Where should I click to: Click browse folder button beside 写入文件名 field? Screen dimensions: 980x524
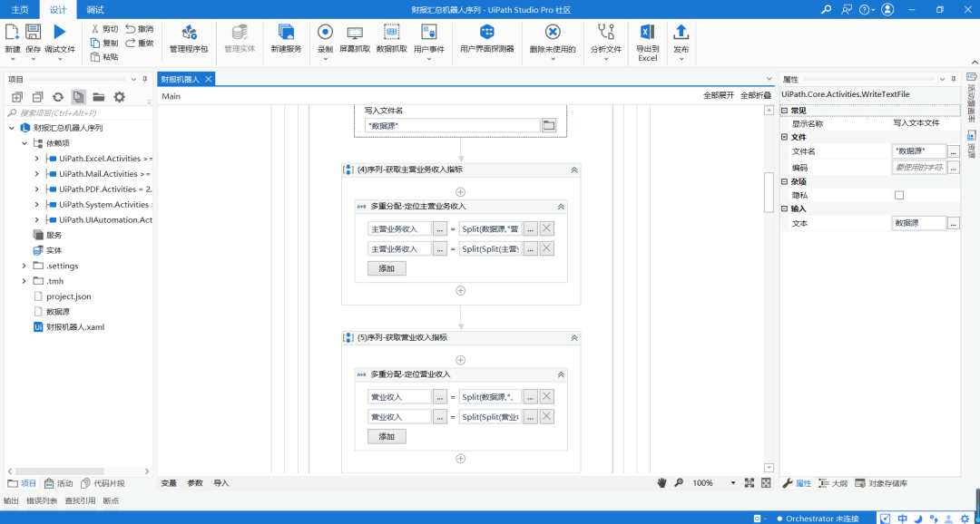[548, 125]
